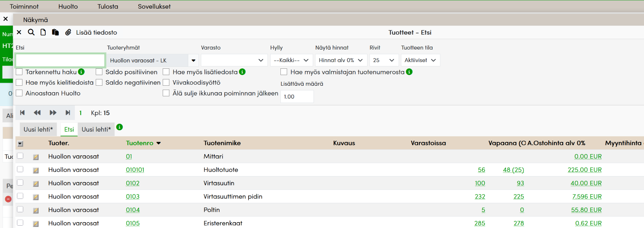The height and width of the screenshot is (228, 644).
Task: Show the info tooltip beside Tarkennettu haku
Action: [82, 72]
